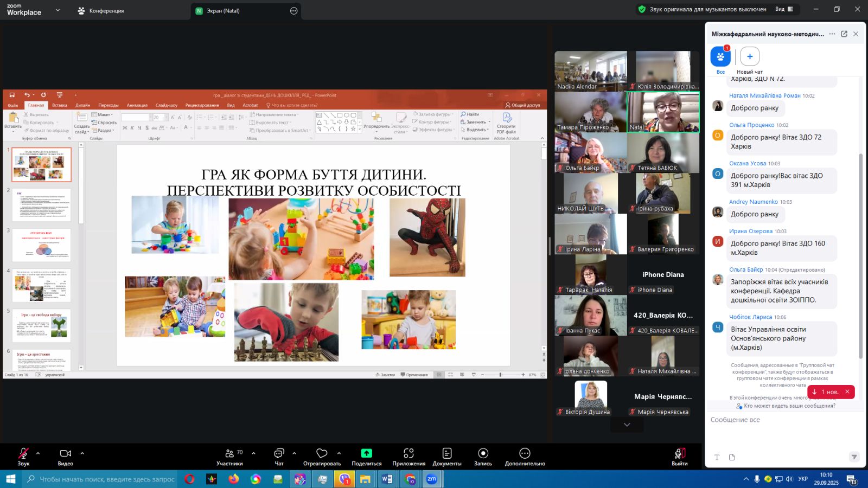
Task: Unmute microphone with the Звук button
Action: point(23,455)
